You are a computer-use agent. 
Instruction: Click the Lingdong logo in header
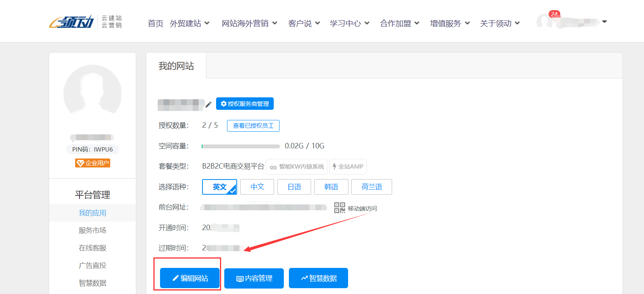72,22
